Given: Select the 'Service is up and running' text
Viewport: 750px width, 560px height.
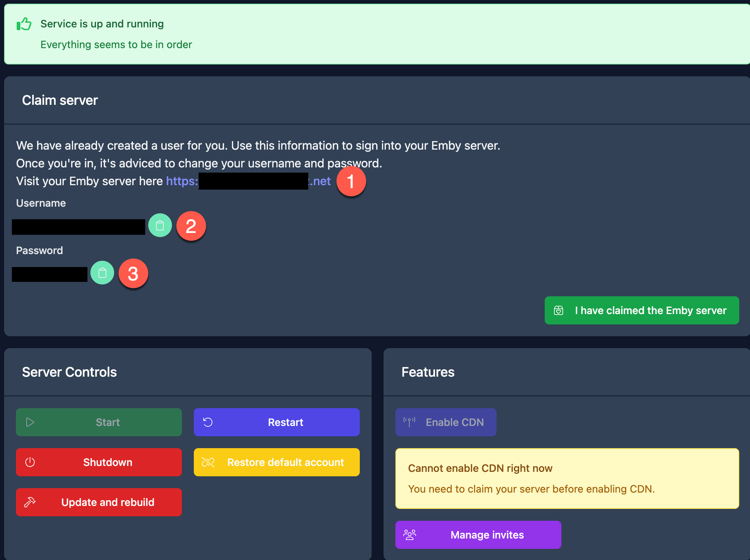Looking at the screenshot, I should click(102, 24).
